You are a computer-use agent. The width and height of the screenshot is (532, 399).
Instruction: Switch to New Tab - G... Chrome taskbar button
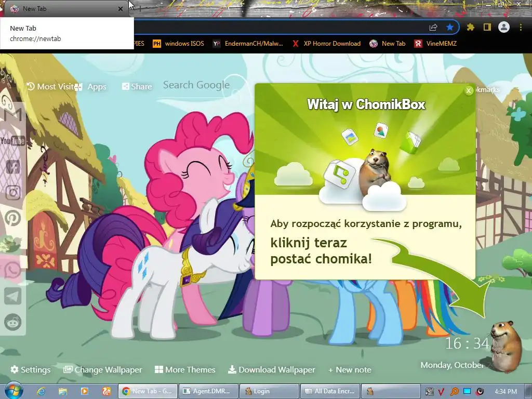point(148,391)
